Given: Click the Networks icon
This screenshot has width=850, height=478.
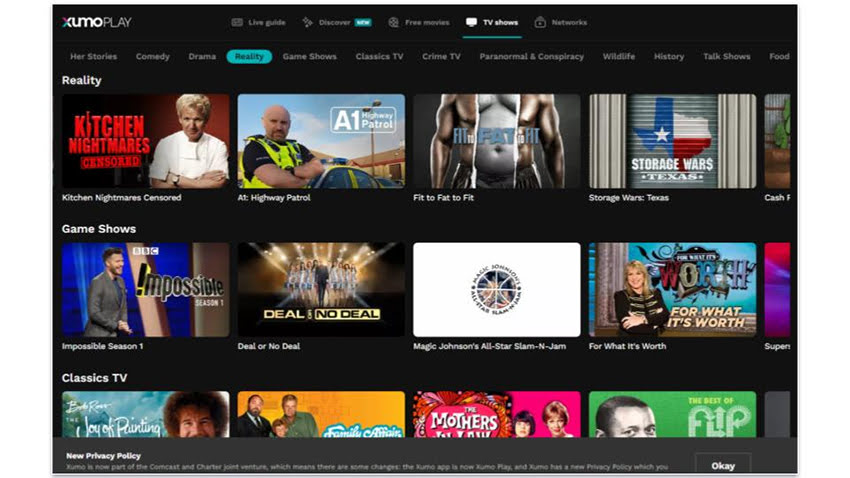Looking at the screenshot, I should (x=540, y=22).
